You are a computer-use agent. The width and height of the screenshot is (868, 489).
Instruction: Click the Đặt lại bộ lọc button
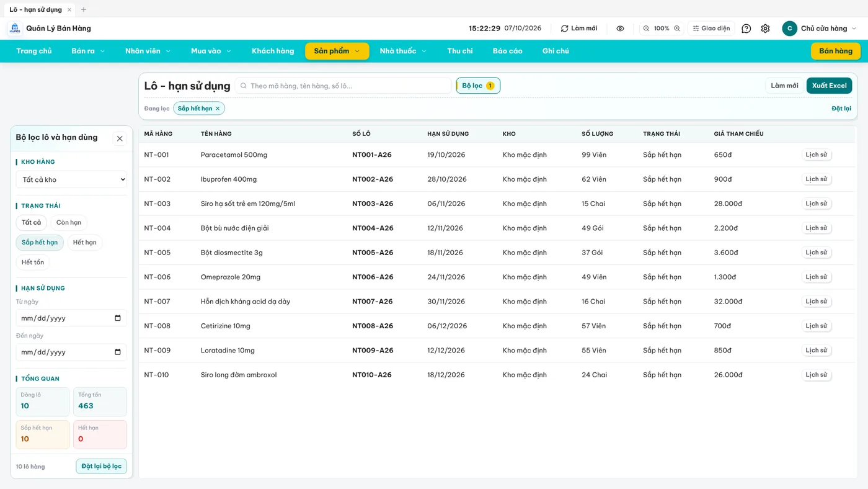click(102, 466)
